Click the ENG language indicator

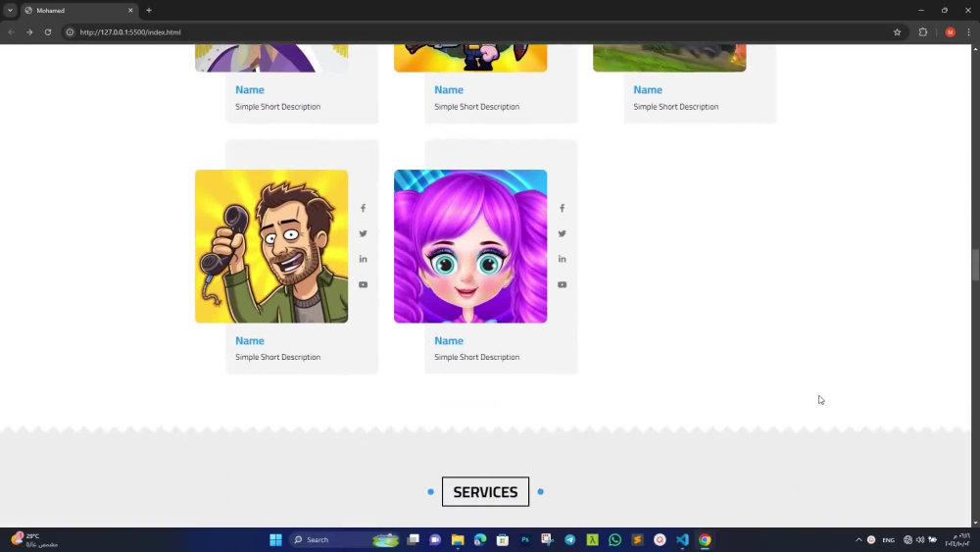tap(888, 539)
